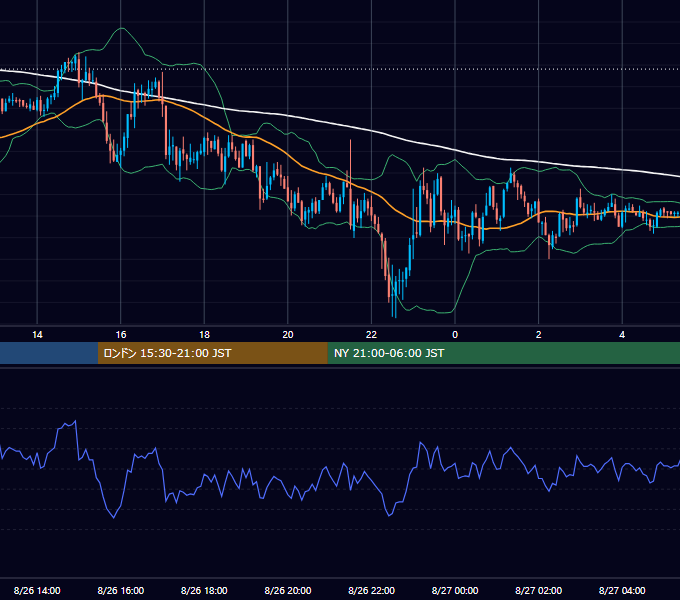Click hour label 0 on price chart axis
Screen dimensions: 680x600
[x=455, y=335]
